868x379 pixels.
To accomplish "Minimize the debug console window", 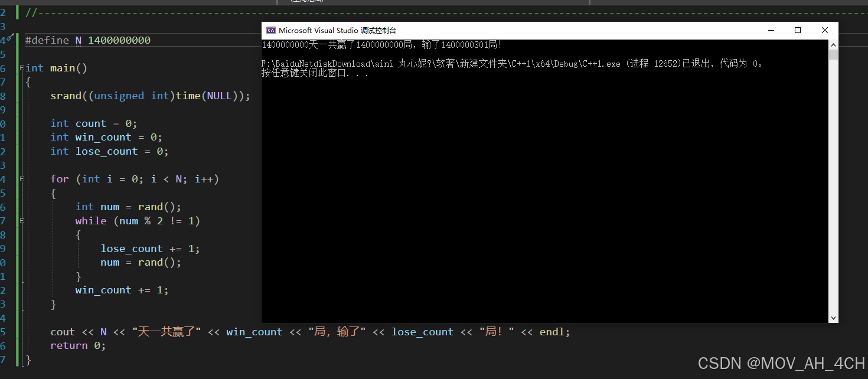I will pyautogui.click(x=771, y=30).
